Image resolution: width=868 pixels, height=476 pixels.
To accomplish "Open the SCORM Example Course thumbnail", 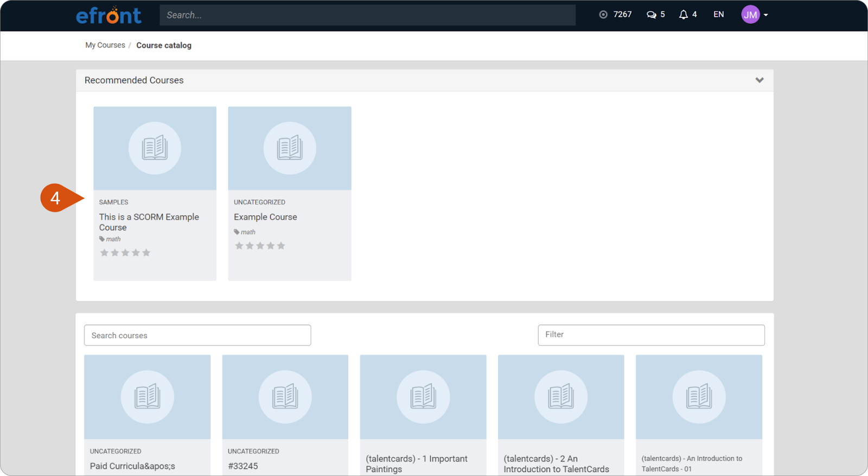I will pyautogui.click(x=155, y=148).
